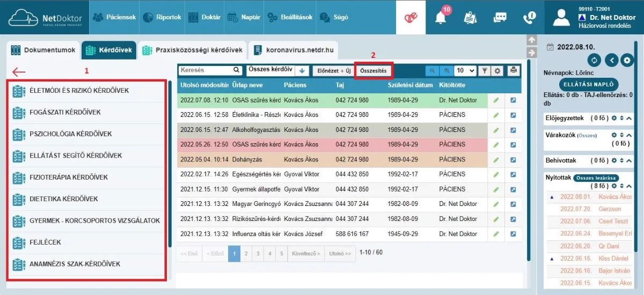The width and height of the screenshot is (644, 295).
Task: Click the Utolsó >> pagination button
Action: coord(340,254)
